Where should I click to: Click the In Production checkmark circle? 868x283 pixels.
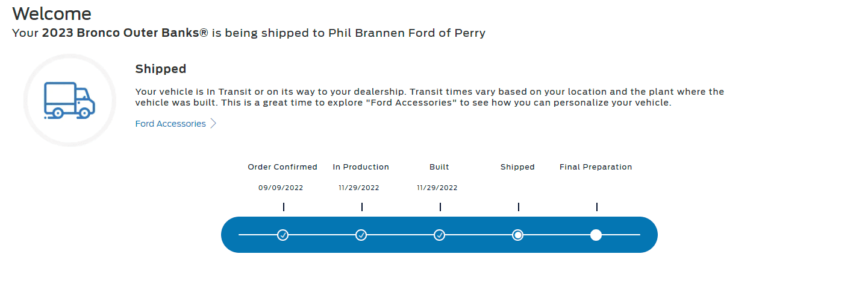[361, 235]
